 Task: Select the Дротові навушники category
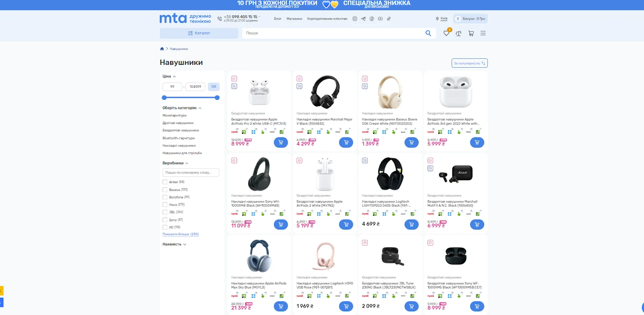click(178, 123)
